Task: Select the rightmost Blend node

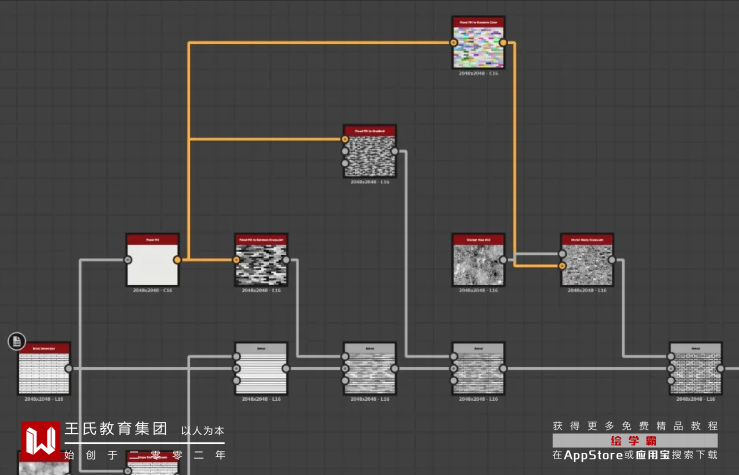Action: (696, 369)
